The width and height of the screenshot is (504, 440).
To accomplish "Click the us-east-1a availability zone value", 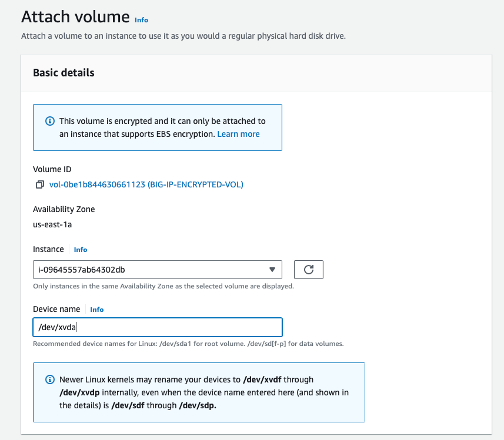I will pos(52,224).
